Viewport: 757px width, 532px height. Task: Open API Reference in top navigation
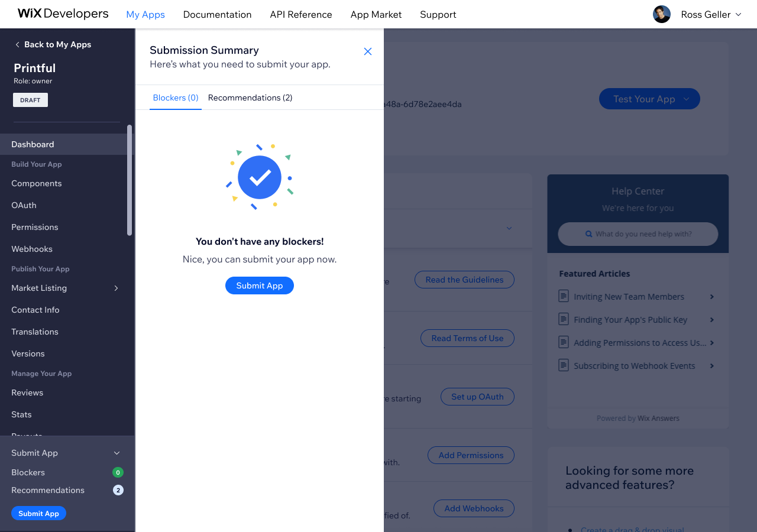point(301,14)
